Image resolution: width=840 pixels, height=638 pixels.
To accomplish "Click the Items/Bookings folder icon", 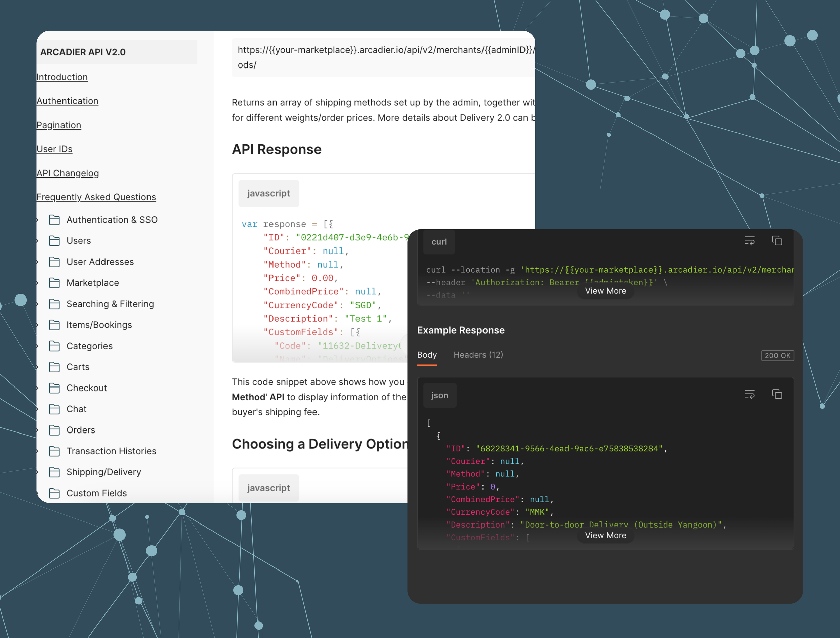I will point(54,325).
